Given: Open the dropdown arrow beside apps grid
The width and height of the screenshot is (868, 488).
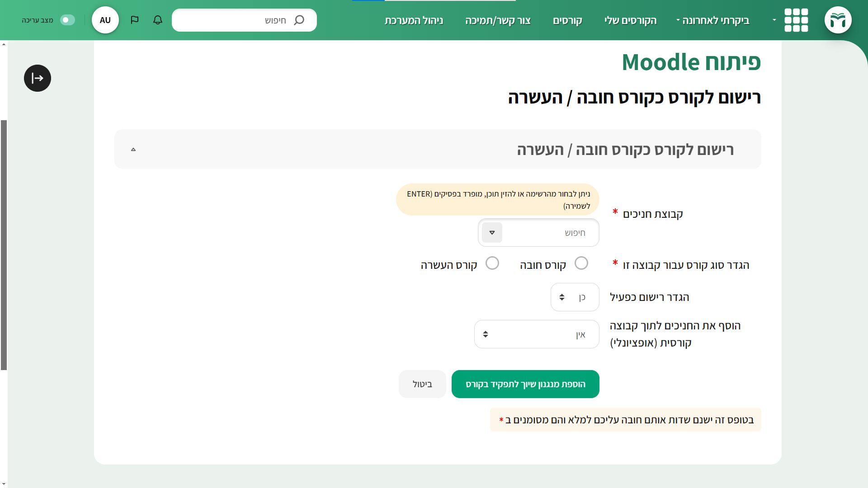Looking at the screenshot, I should pos(774,20).
